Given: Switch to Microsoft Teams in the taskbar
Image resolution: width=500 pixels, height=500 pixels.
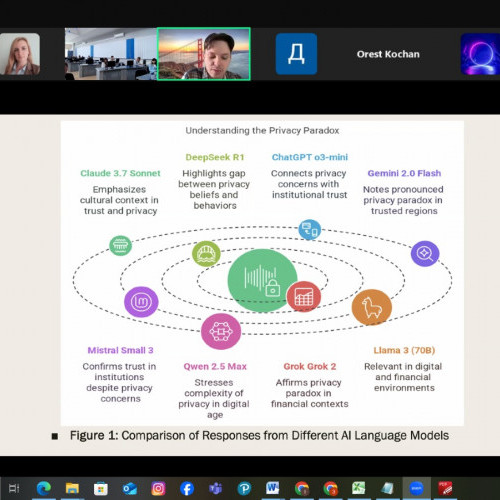Looking at the screenshot, I should pyautogui.click(x=216, y=489).
